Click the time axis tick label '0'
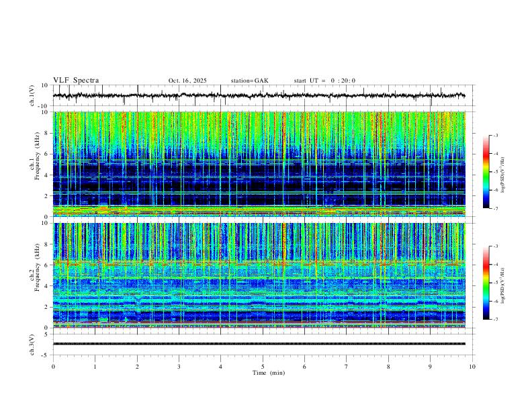The height and width of the screenshot is (411, 532). point(53,367)
